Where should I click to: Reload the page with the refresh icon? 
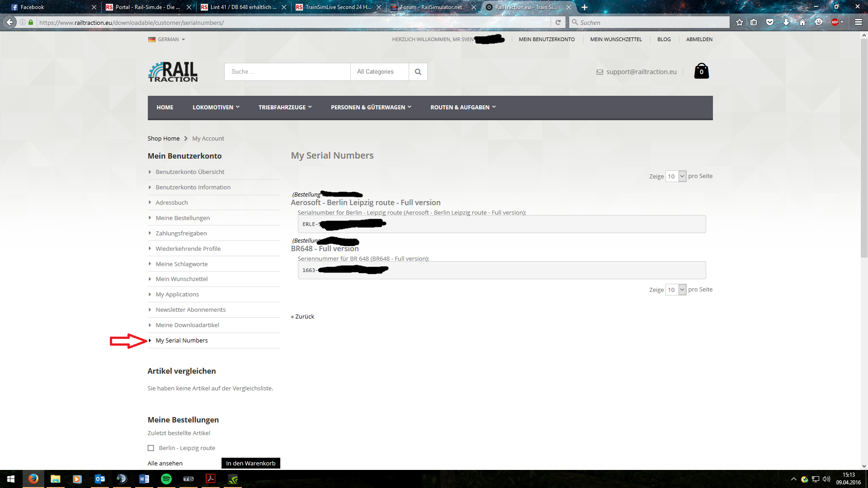tap(558, 22)
